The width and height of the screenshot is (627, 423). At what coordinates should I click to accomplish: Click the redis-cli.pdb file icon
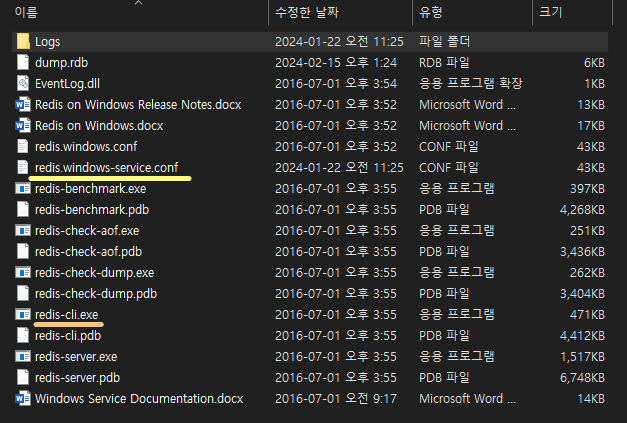tap(23, 335)
